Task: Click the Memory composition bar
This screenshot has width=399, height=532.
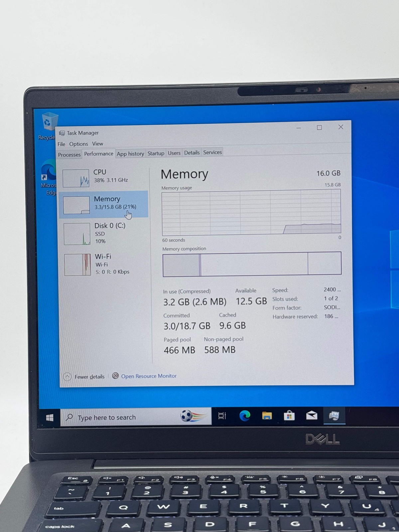Action: click(252, 264)
